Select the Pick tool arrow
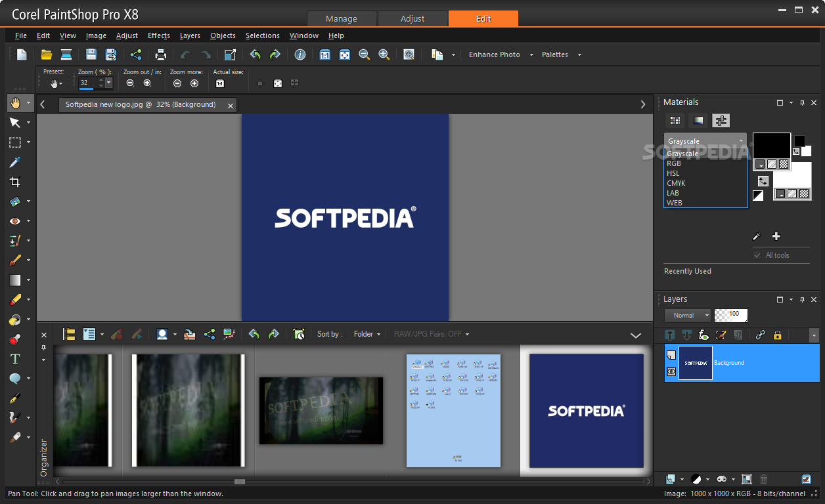The width and height of the screenshot is (825, 504). click(15, 123)
